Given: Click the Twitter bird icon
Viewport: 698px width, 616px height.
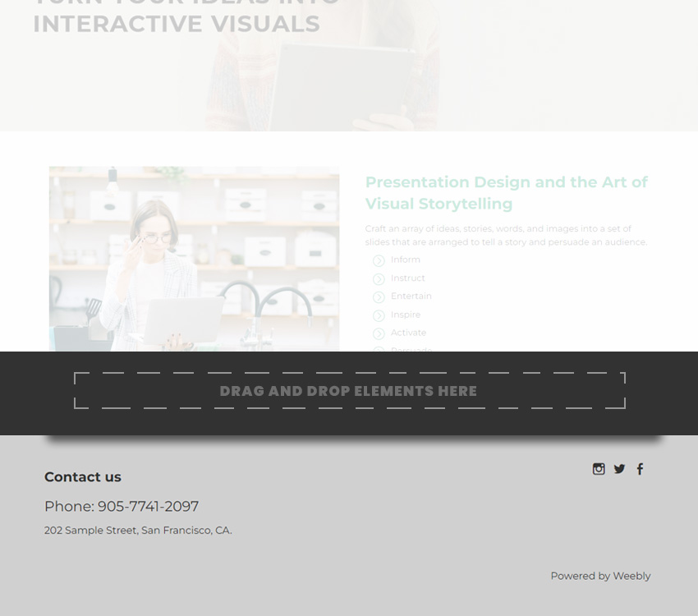Looking at the screenshot, I should (619, 469).
